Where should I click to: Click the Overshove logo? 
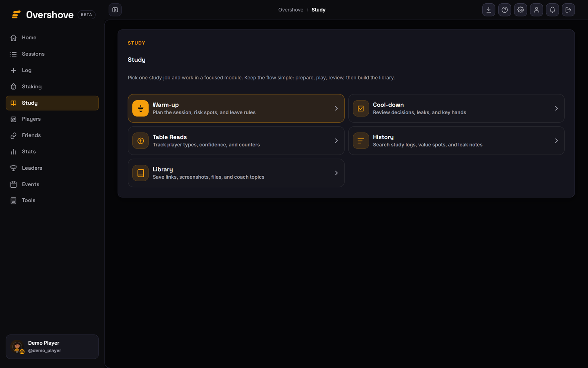pyautogui.click(x=42, y=15)
